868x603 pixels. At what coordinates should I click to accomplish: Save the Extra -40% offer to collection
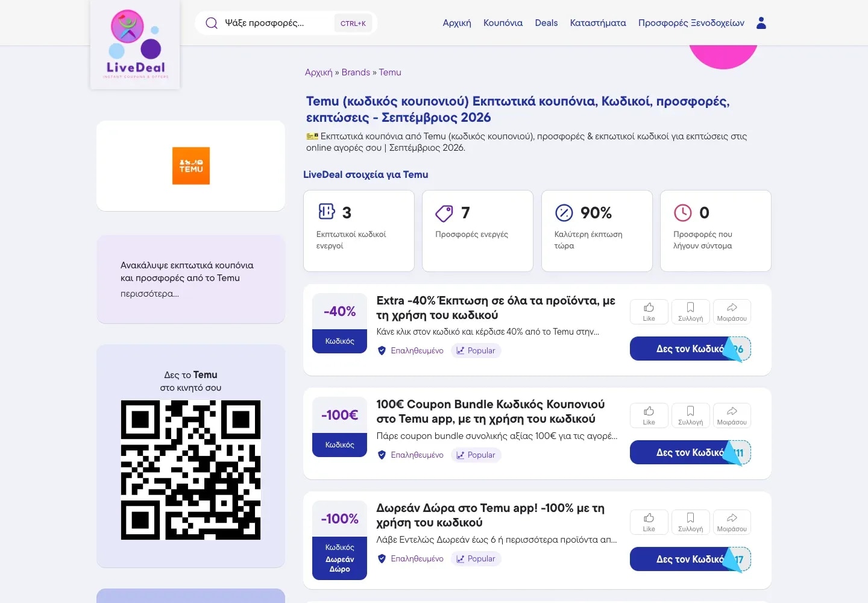(x=691, y=312)
